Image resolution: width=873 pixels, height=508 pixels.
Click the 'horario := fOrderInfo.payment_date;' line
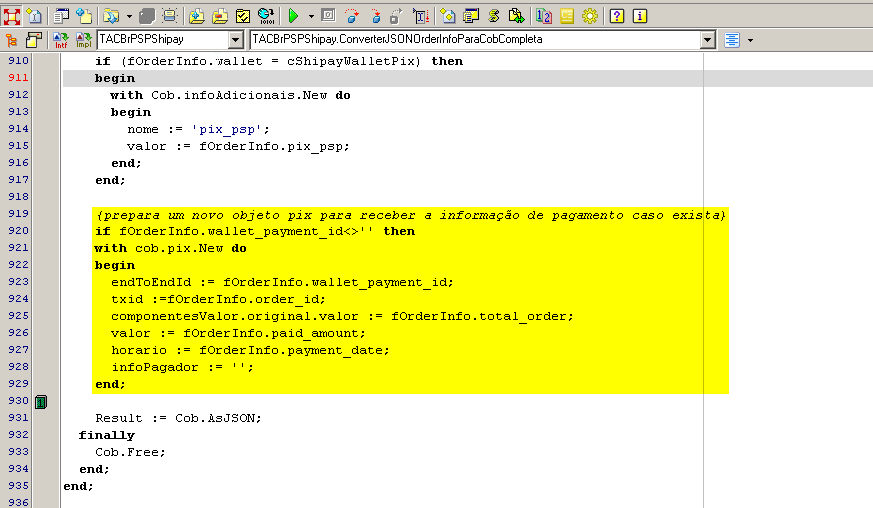pyautogui.click(x=250, y=350)
